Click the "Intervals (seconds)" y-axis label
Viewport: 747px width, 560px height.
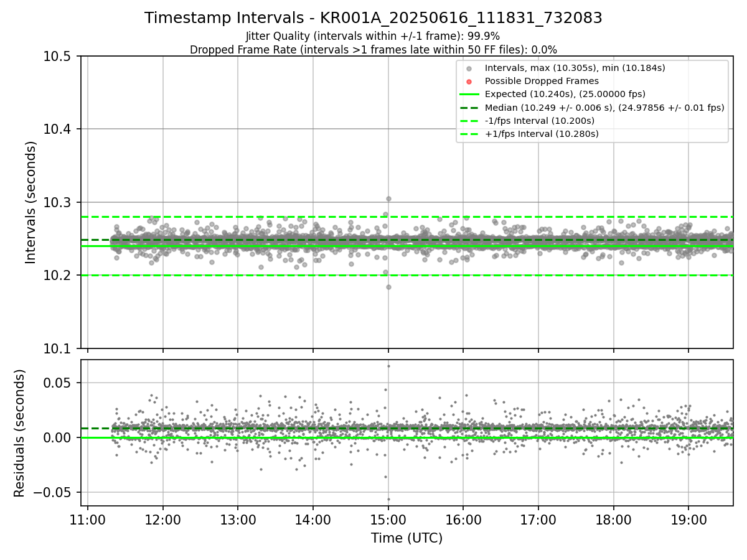pos(31,202)
